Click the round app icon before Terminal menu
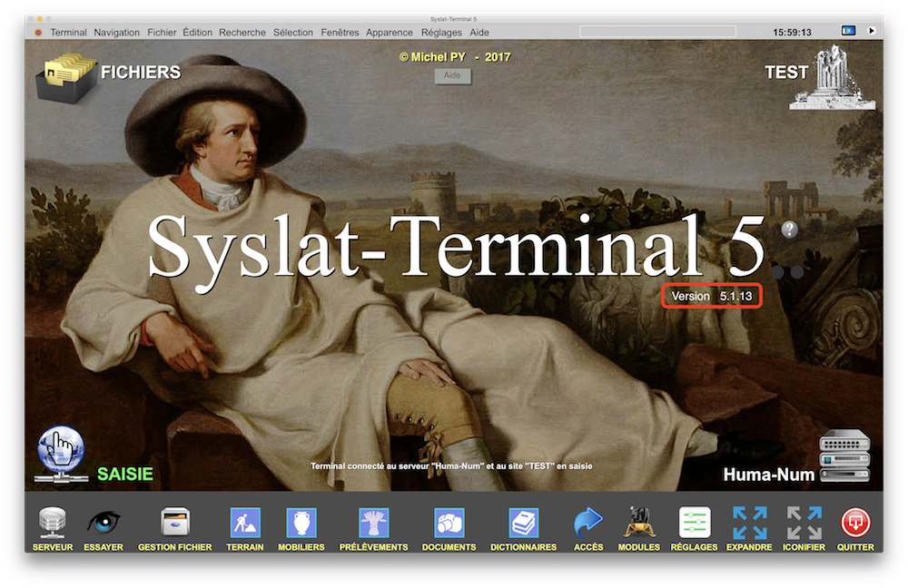The image size is (908, 588). tap(38, 33)
